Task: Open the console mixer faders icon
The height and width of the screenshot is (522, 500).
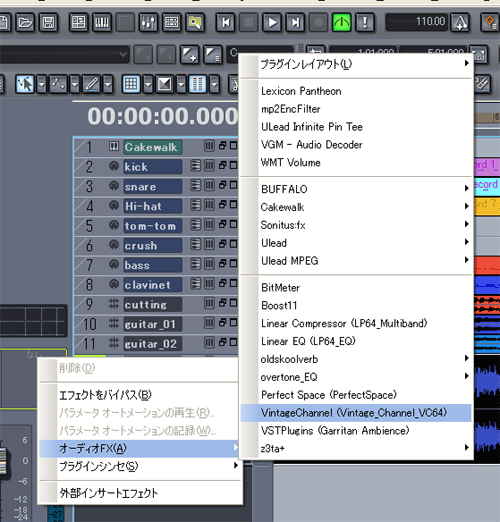Action: click(148, 22)
